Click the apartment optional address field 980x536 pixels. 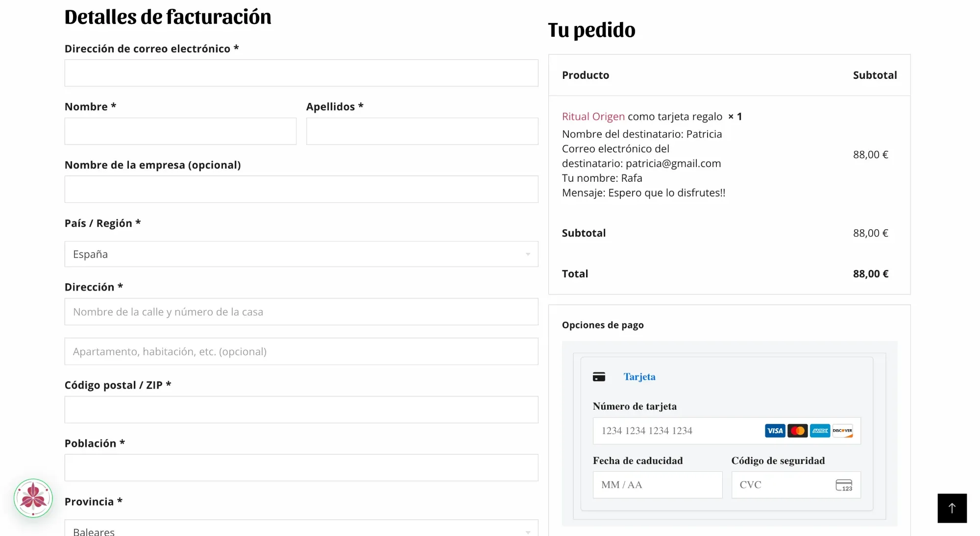301,351
